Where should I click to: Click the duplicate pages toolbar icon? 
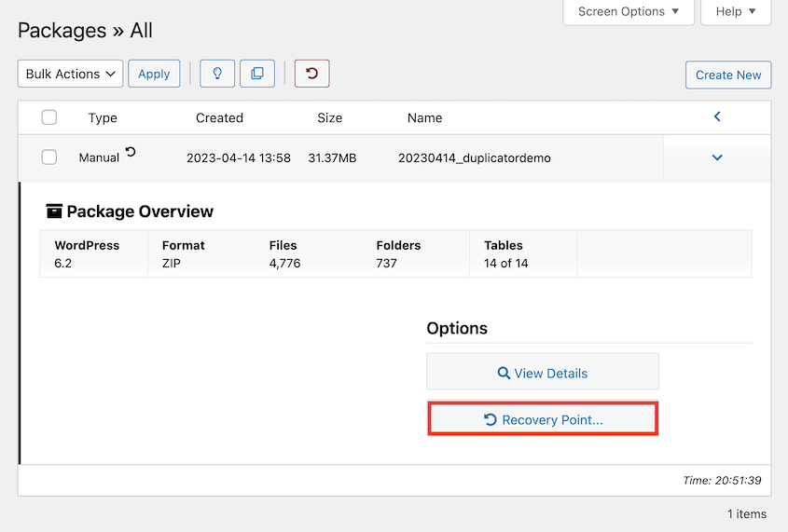pos(257,74)
